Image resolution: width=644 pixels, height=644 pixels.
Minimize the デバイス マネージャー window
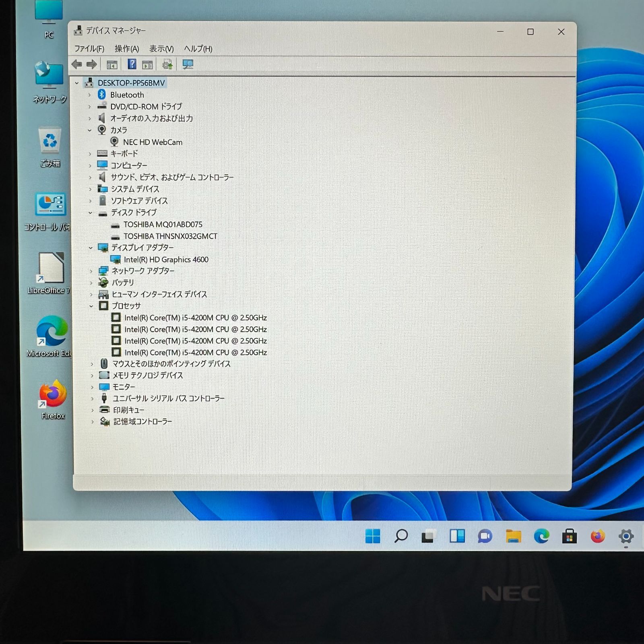[500, 32]
